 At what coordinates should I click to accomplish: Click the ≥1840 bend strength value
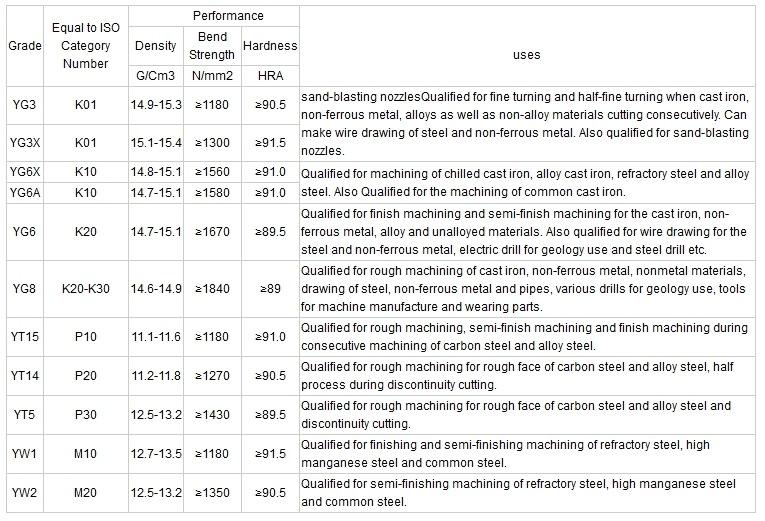[x=211, y=289]
